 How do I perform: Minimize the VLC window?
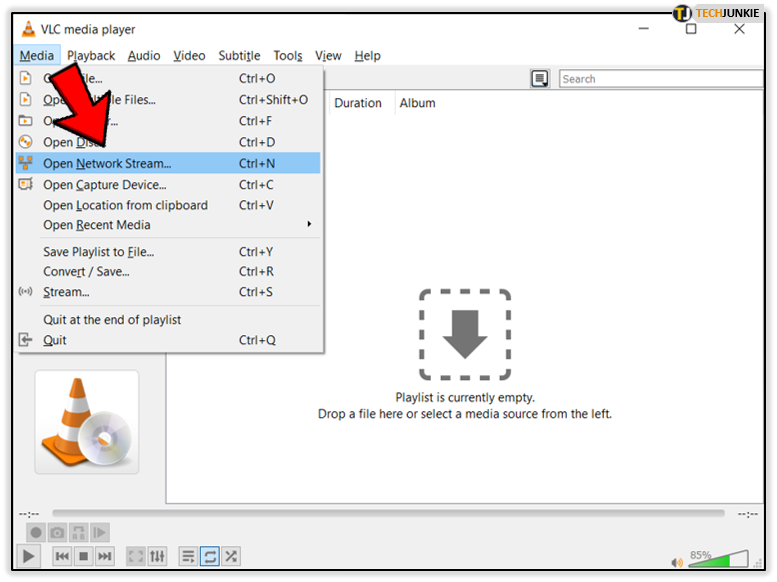(x=643, y=29)
